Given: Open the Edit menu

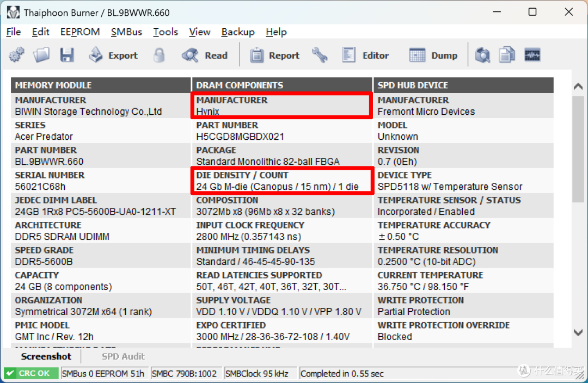Looking at the screenshot, I should (40, 32).
